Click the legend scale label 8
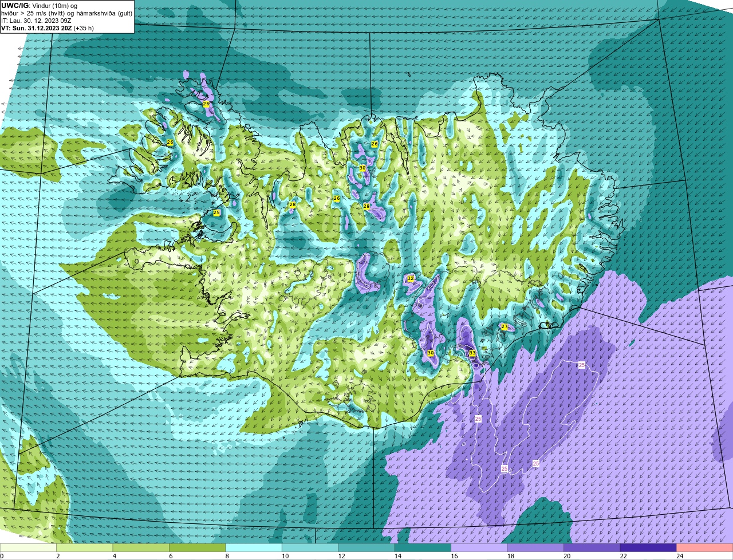 pos(226,556)
